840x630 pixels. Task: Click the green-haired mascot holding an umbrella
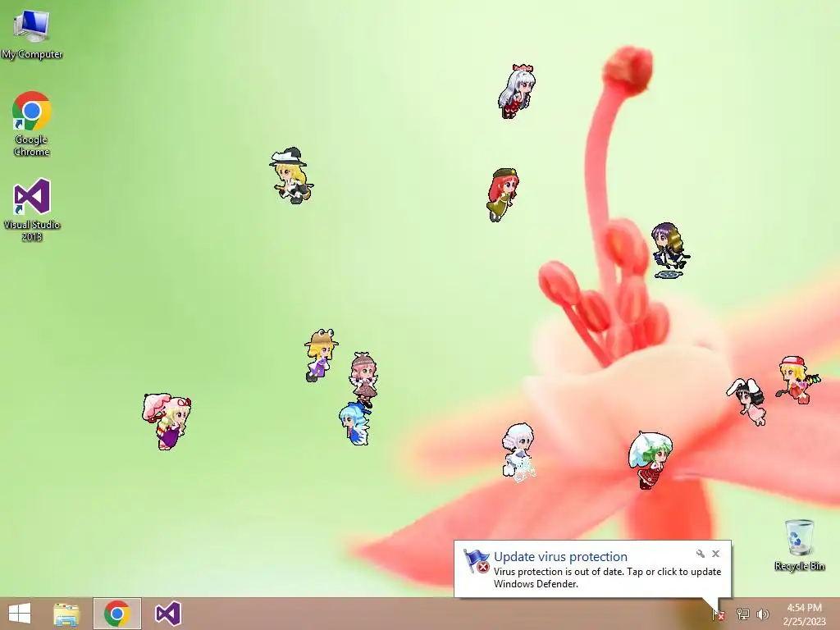click(x=650, y=460)
